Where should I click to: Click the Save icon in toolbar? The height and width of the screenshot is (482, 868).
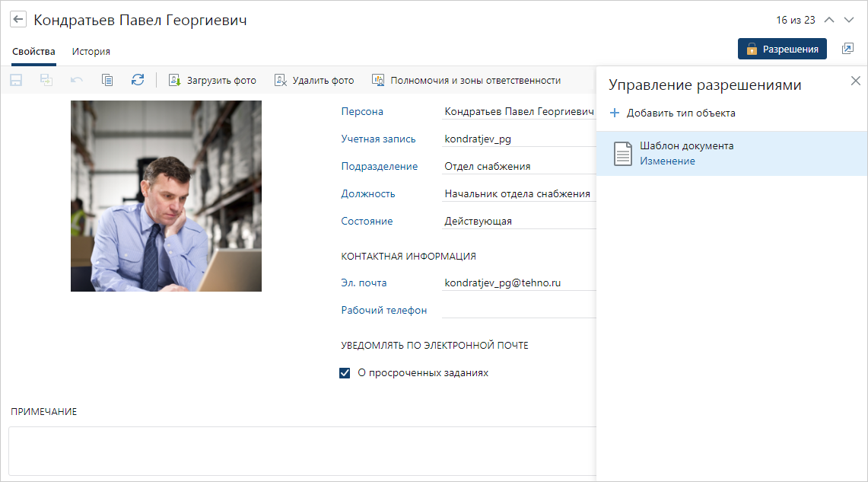tap(16, 80)
